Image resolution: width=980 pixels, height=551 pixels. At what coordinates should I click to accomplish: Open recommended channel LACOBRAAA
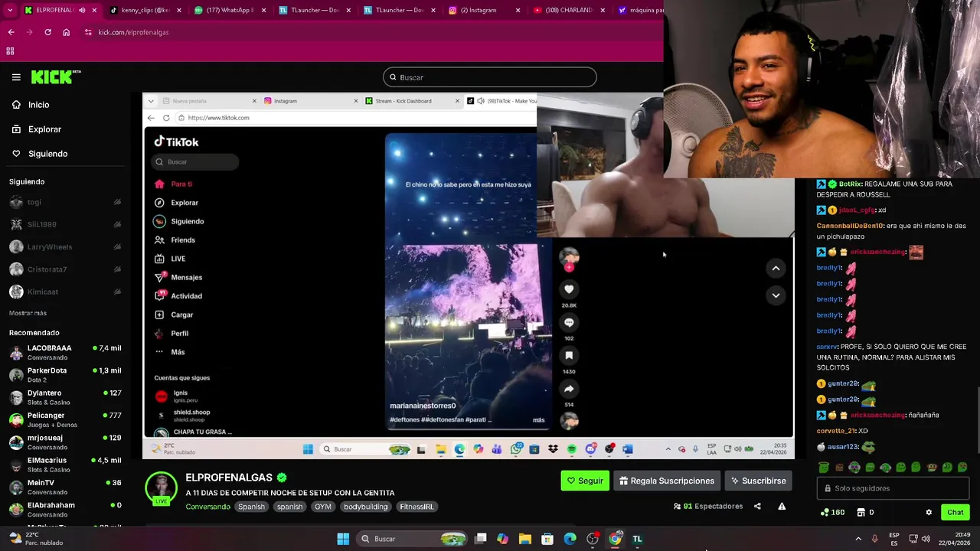(65, 352)
